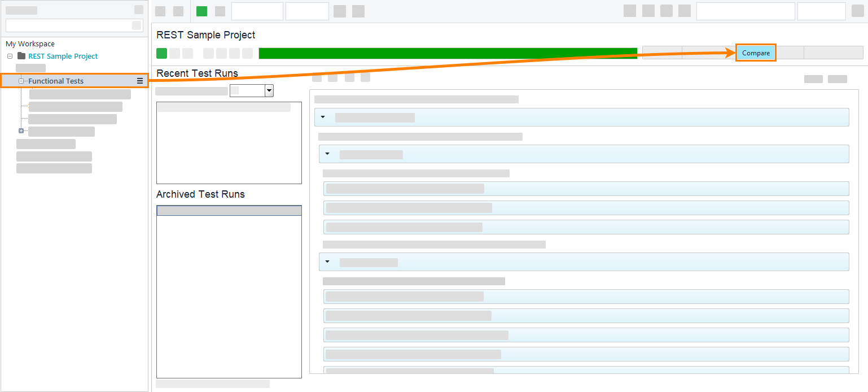868x392 pixels.
Task: Click the rightmost icon in the top toolbar
Action: (858, 10)
